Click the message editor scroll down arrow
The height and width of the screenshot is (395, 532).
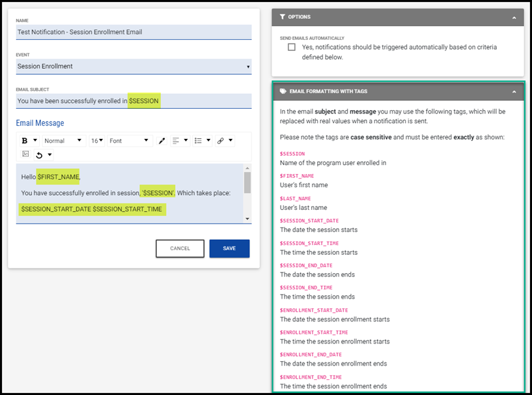[247, 218]
